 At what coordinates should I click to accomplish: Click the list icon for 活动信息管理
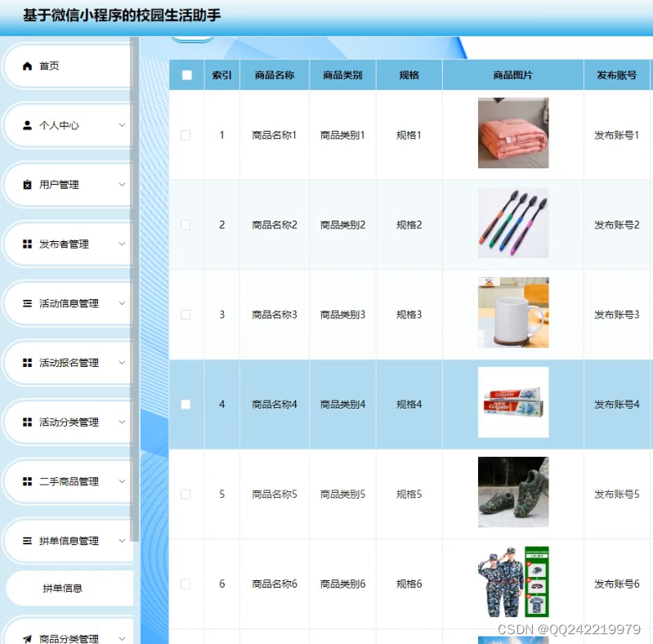pos(27,303)
